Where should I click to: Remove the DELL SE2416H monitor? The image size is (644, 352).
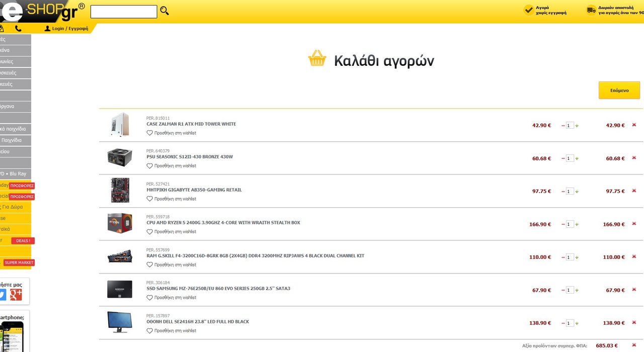click(634, 322)
